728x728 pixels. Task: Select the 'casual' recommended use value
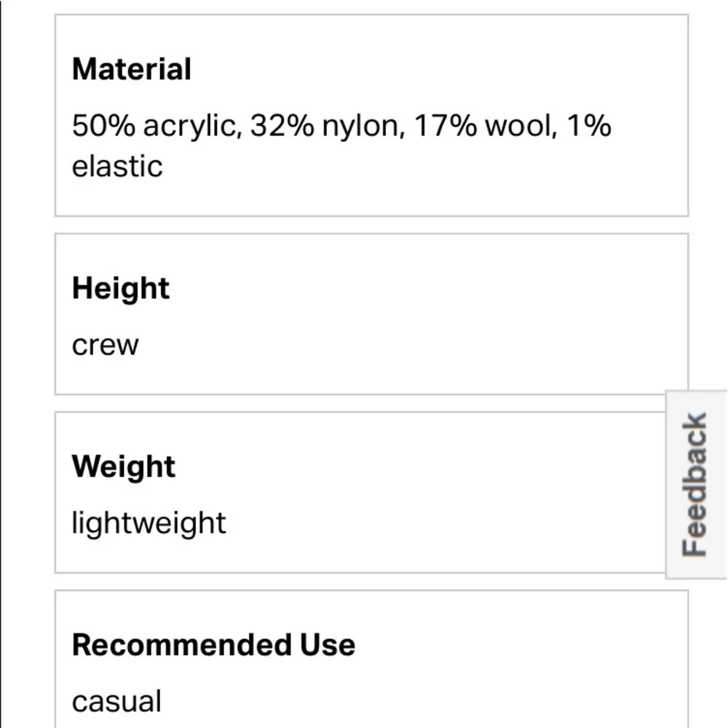click(116, 701)
